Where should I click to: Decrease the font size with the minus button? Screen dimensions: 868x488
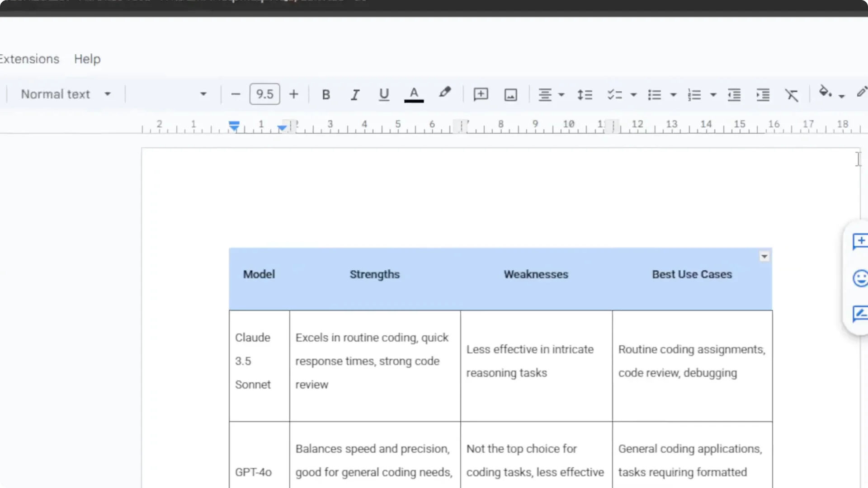[236, 94]
